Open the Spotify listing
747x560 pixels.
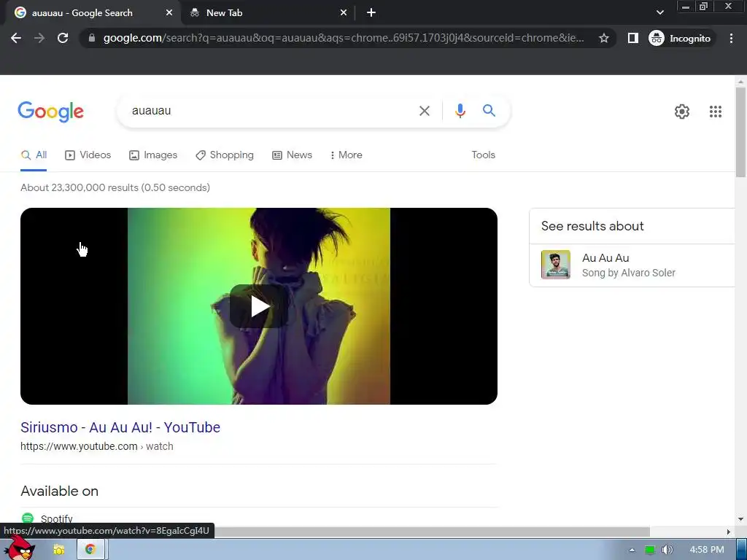[x=56, y=519]
